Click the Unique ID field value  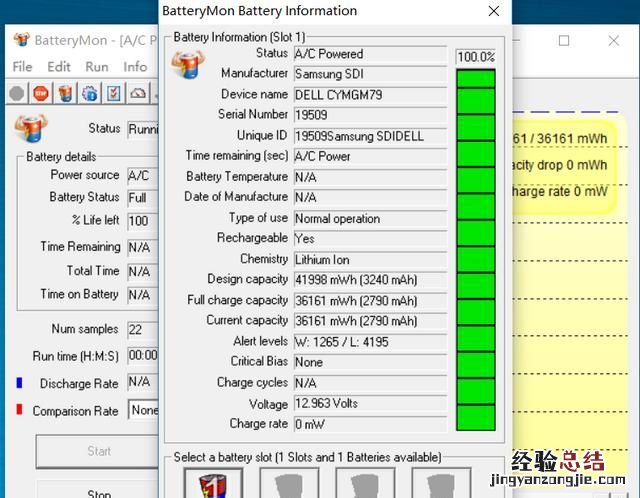[x=370, y=136]
